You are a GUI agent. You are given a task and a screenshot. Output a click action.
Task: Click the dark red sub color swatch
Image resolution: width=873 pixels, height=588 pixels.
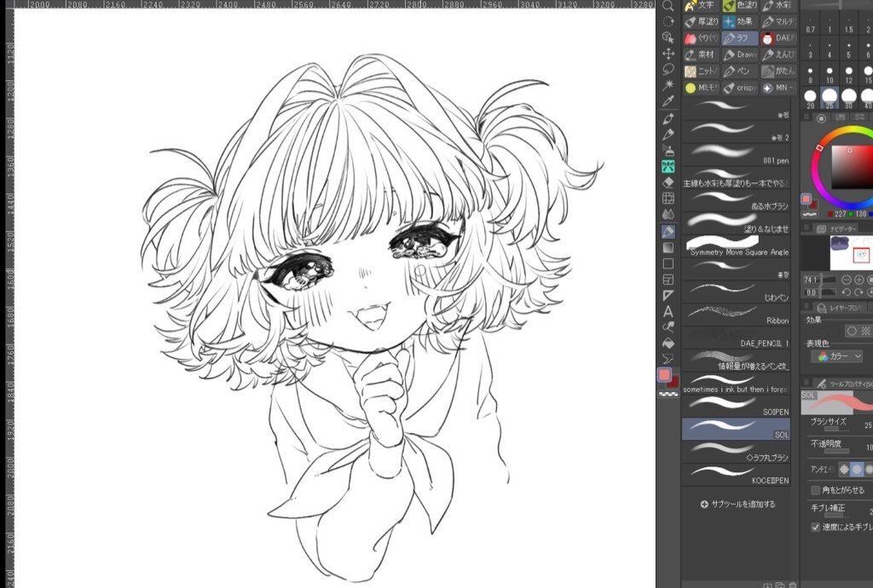(674, 382)
